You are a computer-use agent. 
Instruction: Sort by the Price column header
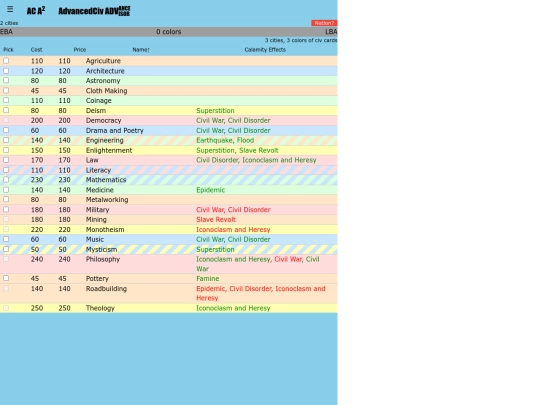[x=80, y=50]
